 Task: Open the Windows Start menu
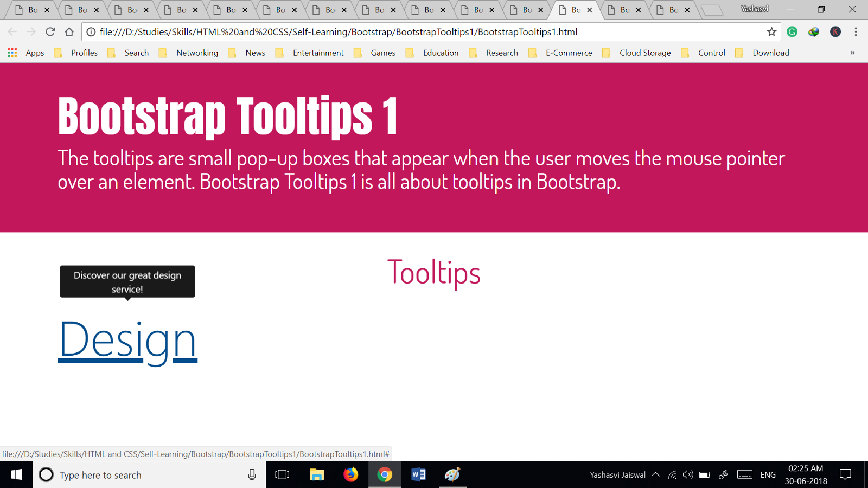tap(16, 475)
